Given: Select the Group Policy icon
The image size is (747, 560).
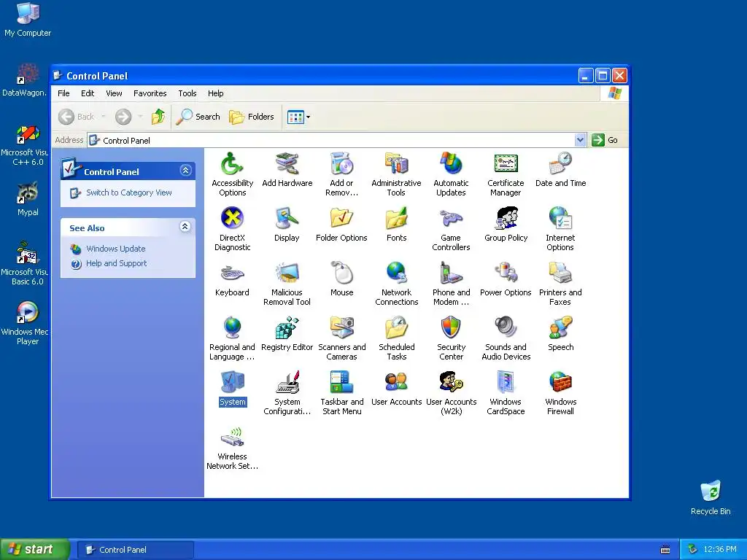Looking at the screenshot, I should click(x=506, y=225).
